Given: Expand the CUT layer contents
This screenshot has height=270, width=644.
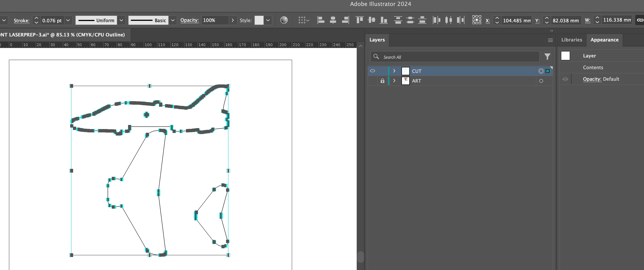Looking at the screenshot, I should pos(394,71).
